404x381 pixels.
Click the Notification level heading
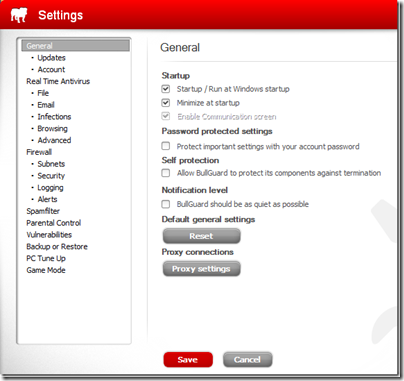[195, 190]
